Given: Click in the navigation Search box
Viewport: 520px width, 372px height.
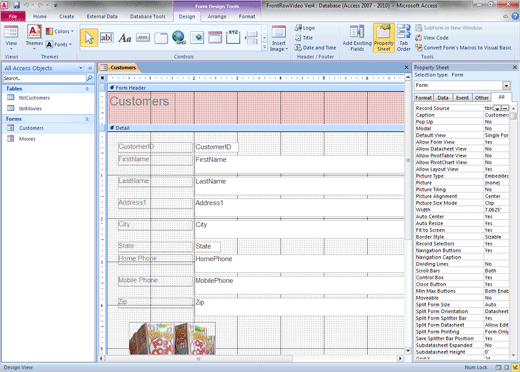Looking at the screenshot, I should pos(44,78).
